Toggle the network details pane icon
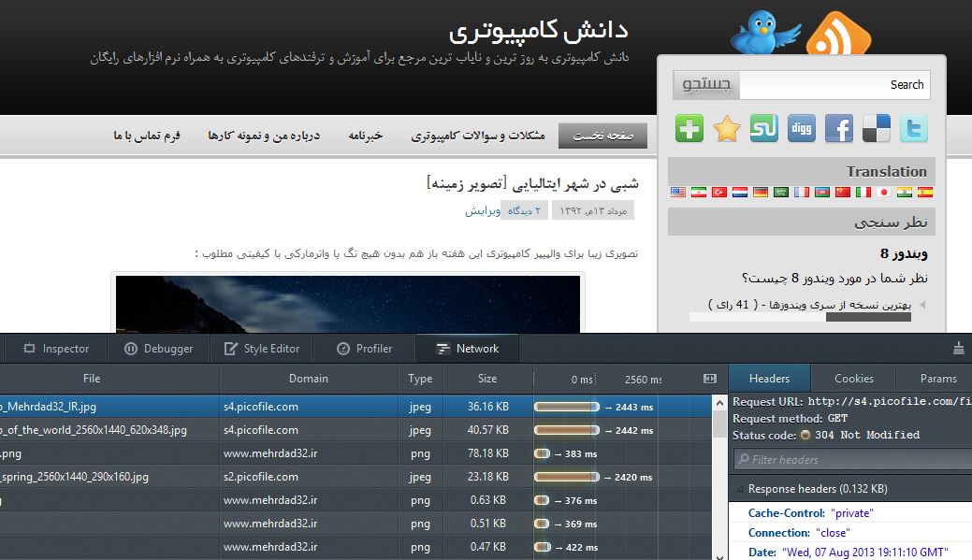Screen dimensions: 972x560 (710, 379)
